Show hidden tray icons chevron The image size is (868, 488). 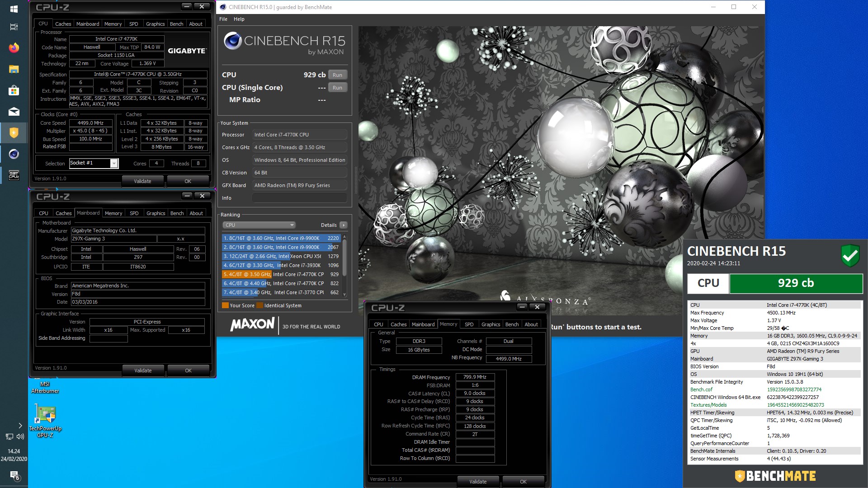(20, 425)
